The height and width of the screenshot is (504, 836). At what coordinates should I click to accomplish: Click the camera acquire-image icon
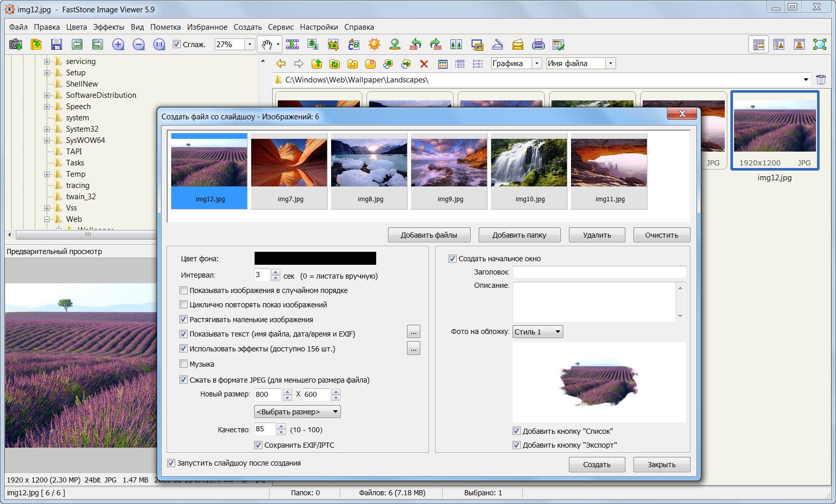tap(16, 45)
